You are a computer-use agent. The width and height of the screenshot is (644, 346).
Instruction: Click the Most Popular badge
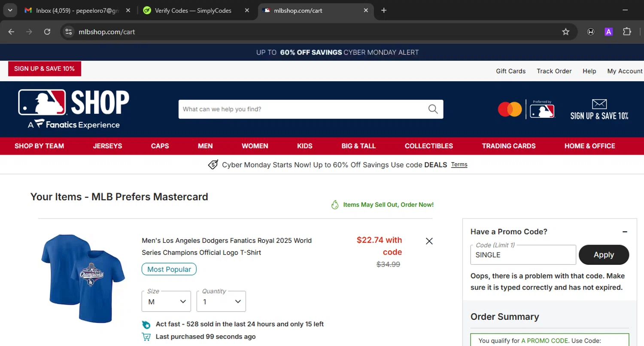click(169, 269)
